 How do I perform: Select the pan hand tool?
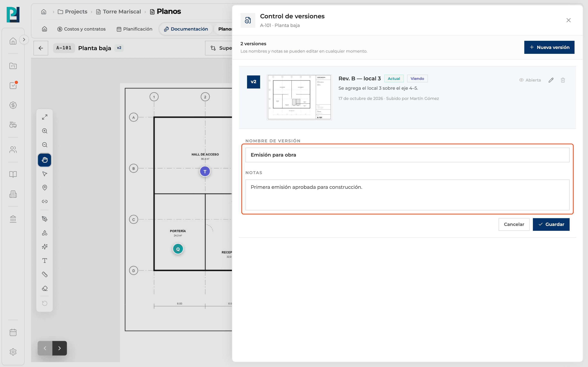pos(45,160)
